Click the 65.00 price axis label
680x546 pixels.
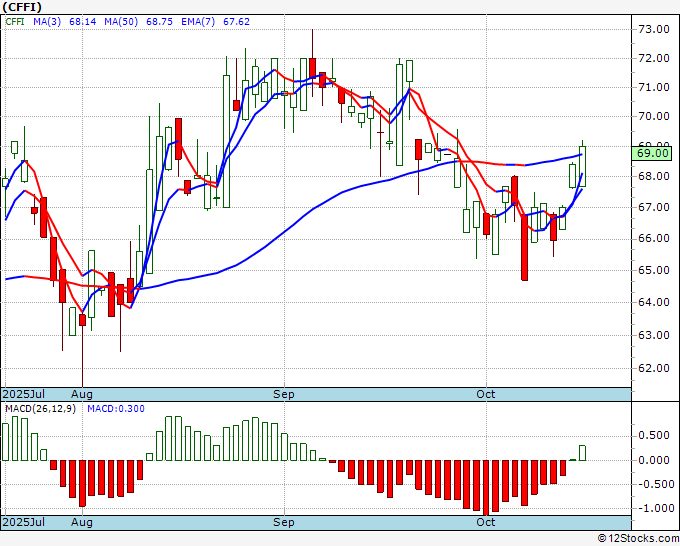coord(654,271)
